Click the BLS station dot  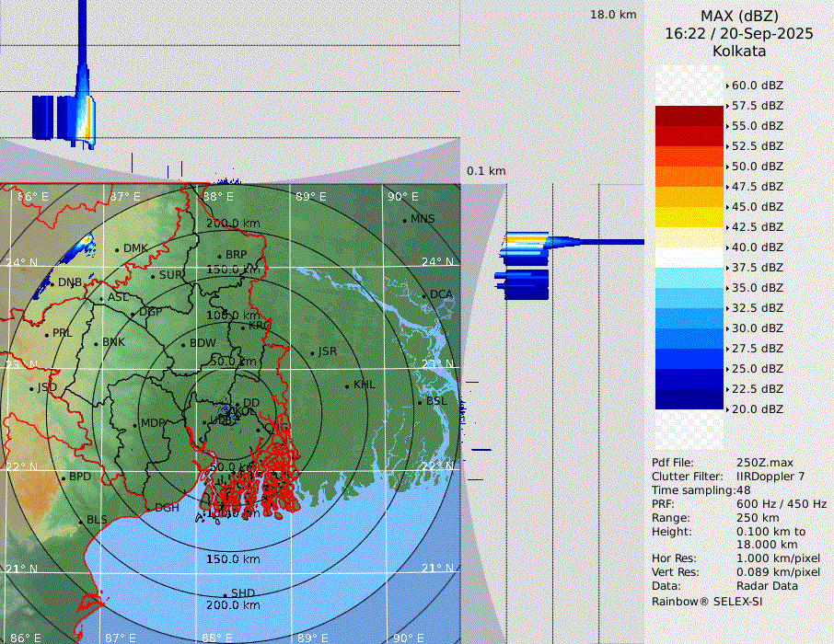coord(80,521)
